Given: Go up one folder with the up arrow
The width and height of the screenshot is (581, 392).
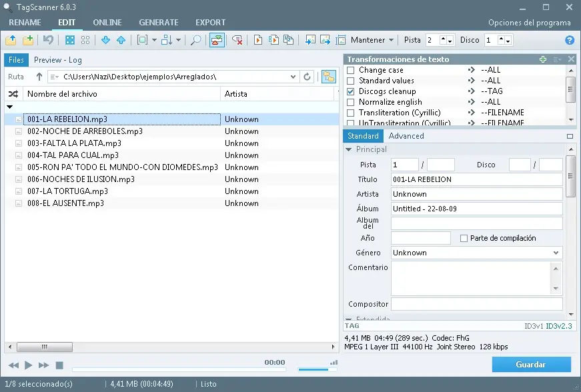Looking at the screenshot, I should pos(39,77).
